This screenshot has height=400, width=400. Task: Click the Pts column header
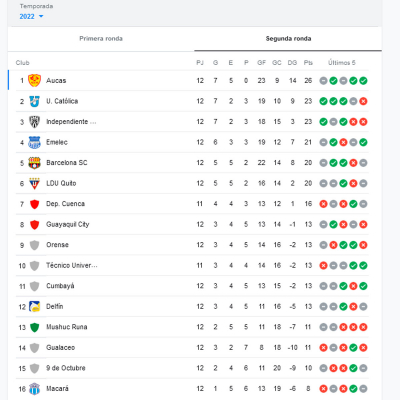click(308, 63)
